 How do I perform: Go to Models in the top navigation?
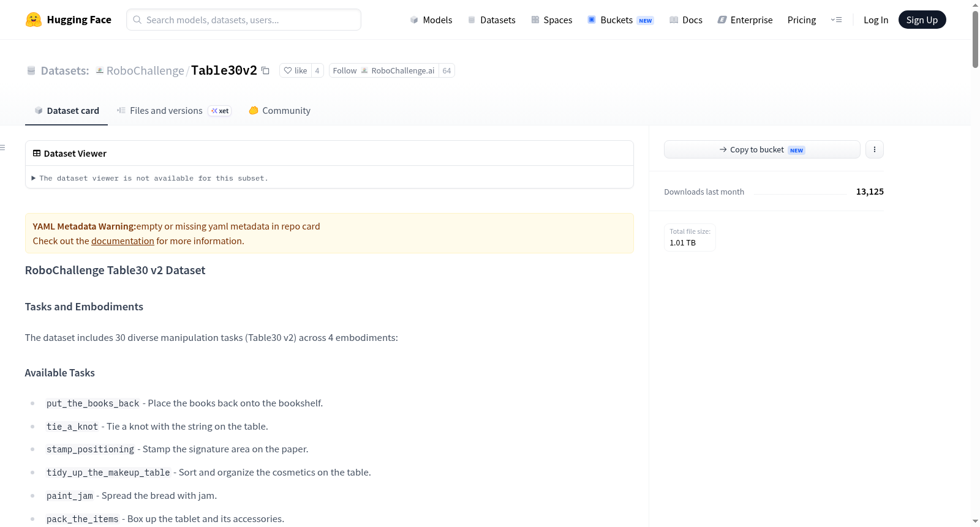click(x=431, y=20)
